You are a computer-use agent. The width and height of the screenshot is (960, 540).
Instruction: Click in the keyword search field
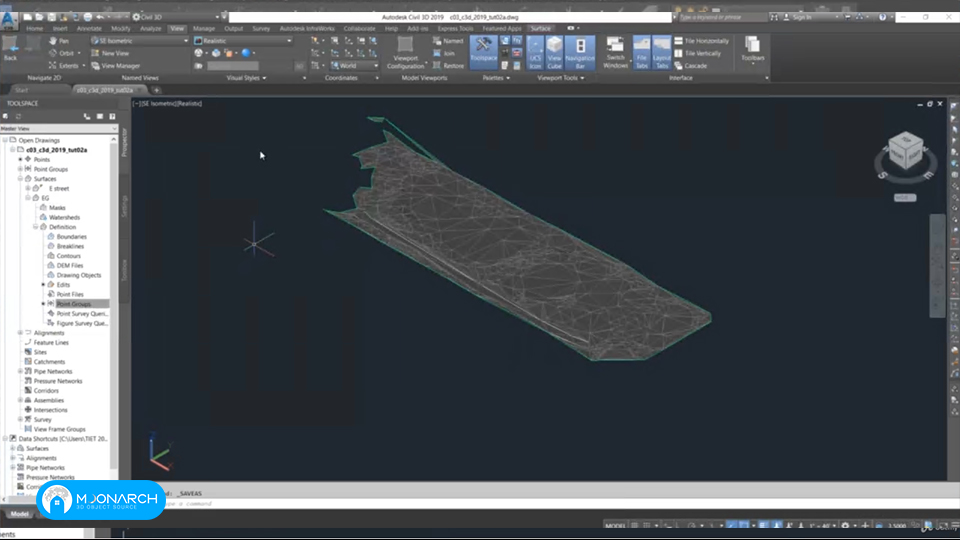[721, 17]
